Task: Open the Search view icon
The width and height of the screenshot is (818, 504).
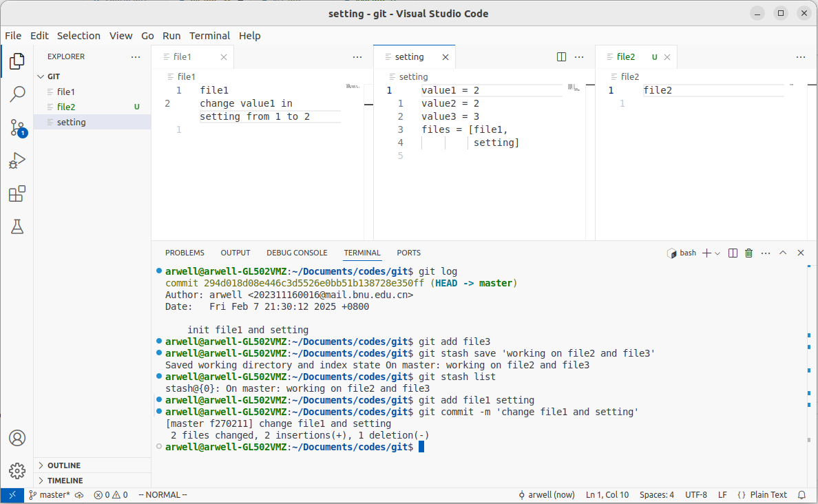Action: pos(17,94)
